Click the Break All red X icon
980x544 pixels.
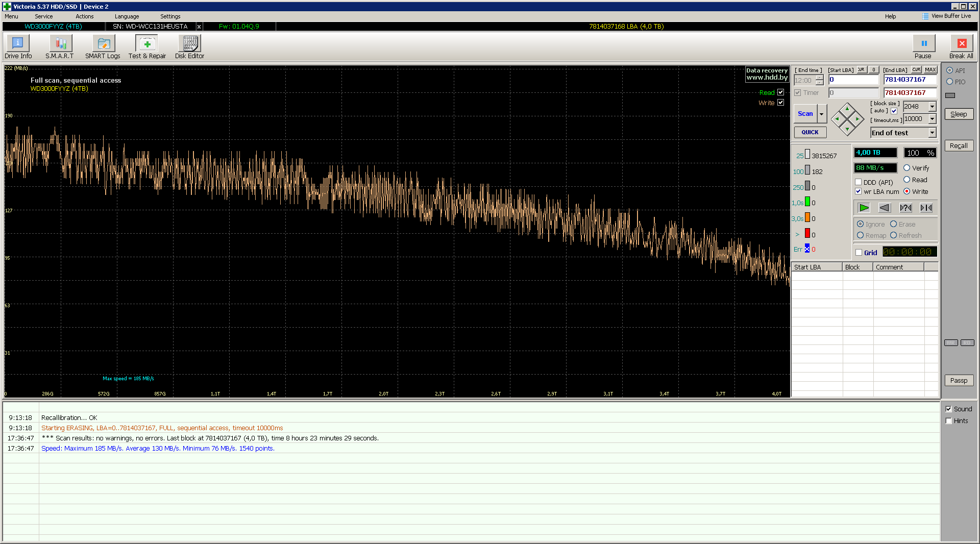(961, 44)
